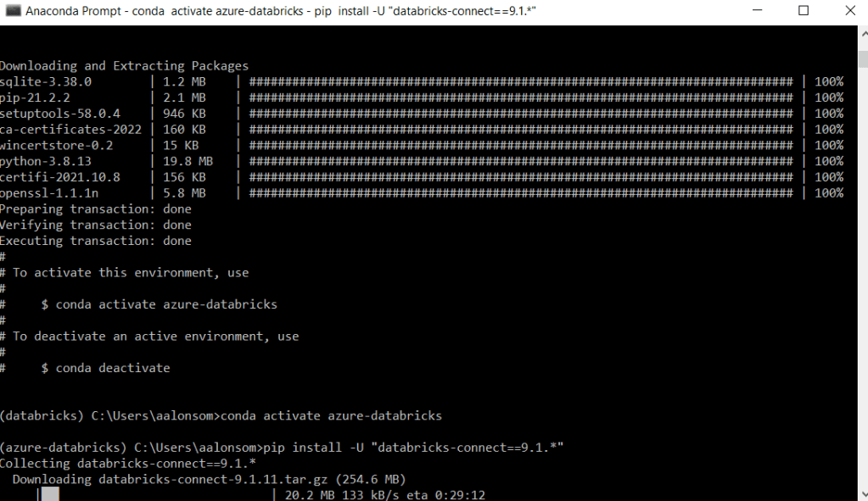This screenshot has width=868, height=501.
Task: Maximize the Anaconda Prompt window
Action: tap(803, 11)
